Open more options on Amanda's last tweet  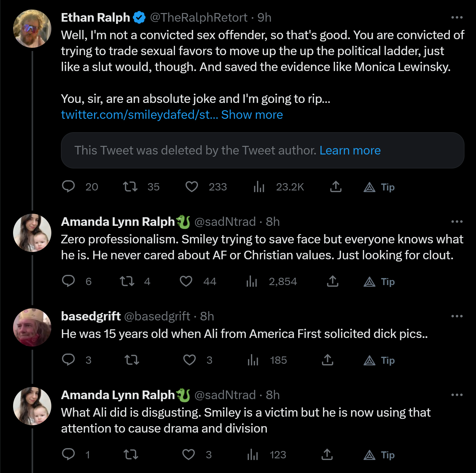click(457, 395)
